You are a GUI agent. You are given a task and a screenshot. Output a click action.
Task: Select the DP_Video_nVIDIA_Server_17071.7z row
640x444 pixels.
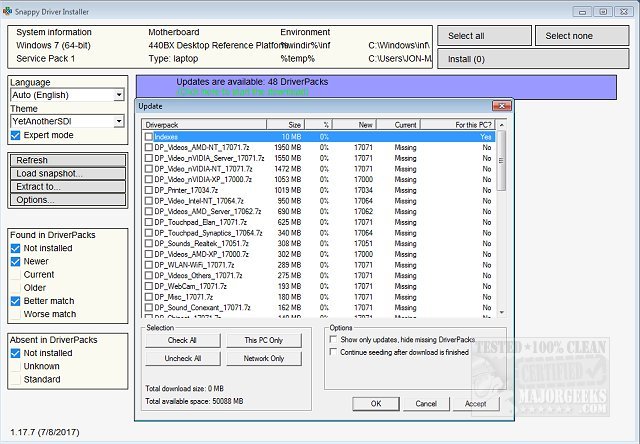[318, 158]
